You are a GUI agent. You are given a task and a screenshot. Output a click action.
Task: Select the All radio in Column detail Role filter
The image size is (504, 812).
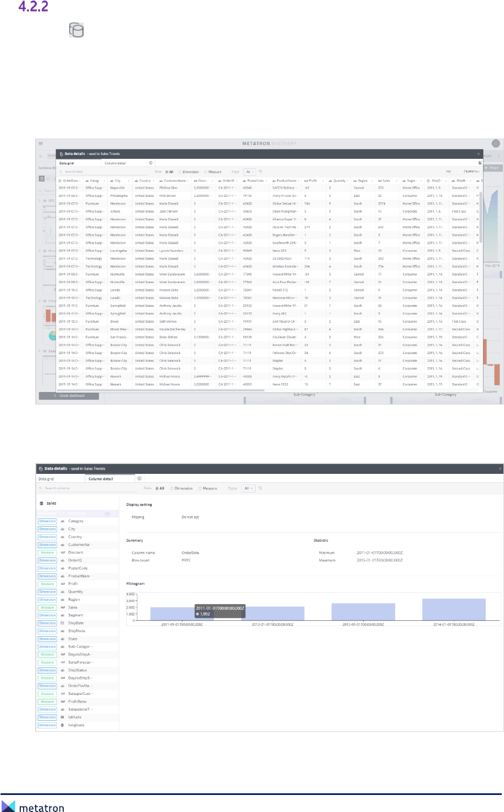coord(160,488)
